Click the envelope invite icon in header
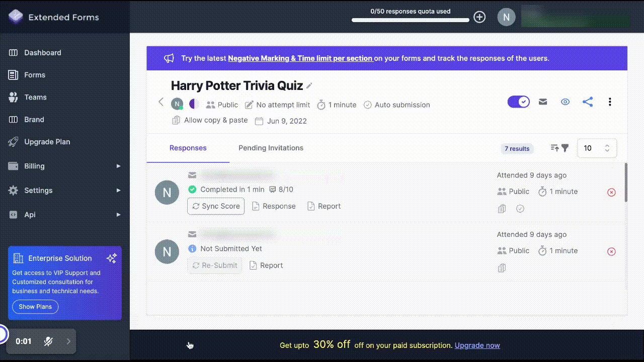Screen dimensions: 644x362 tap(543, 102)
